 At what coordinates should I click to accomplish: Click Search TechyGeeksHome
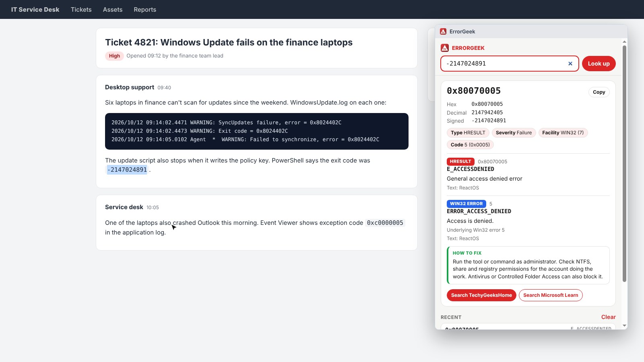tap(481, 295)
